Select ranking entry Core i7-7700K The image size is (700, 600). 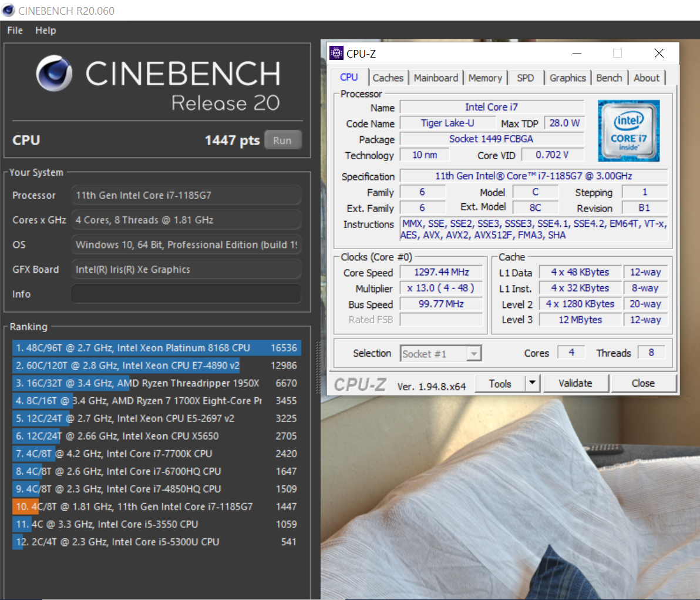coord(156,454)
